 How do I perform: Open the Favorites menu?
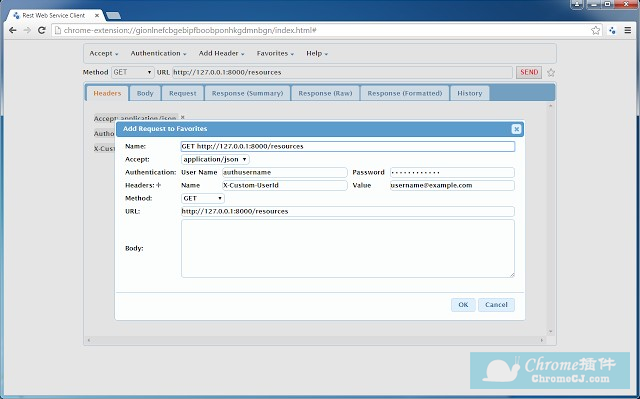(x=275, y=53)
